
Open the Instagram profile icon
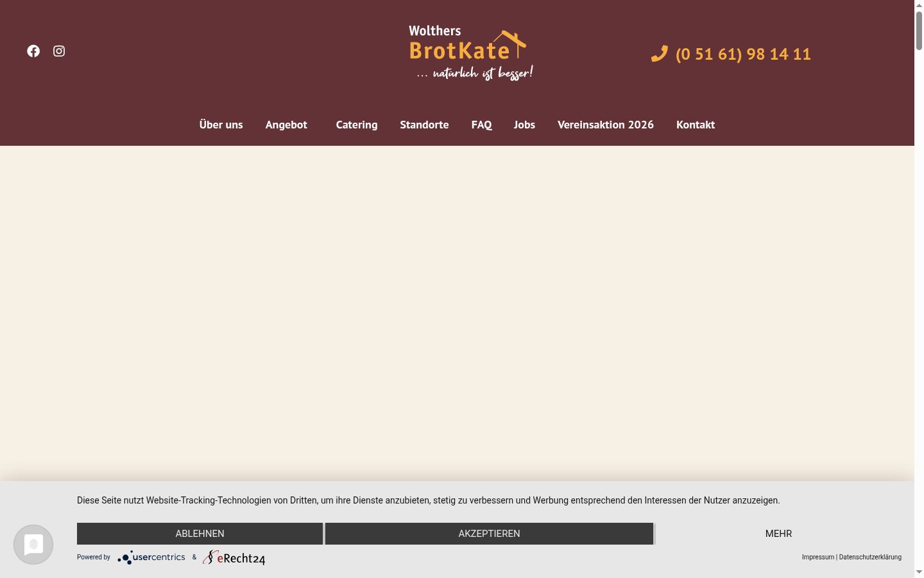(59, 51)
